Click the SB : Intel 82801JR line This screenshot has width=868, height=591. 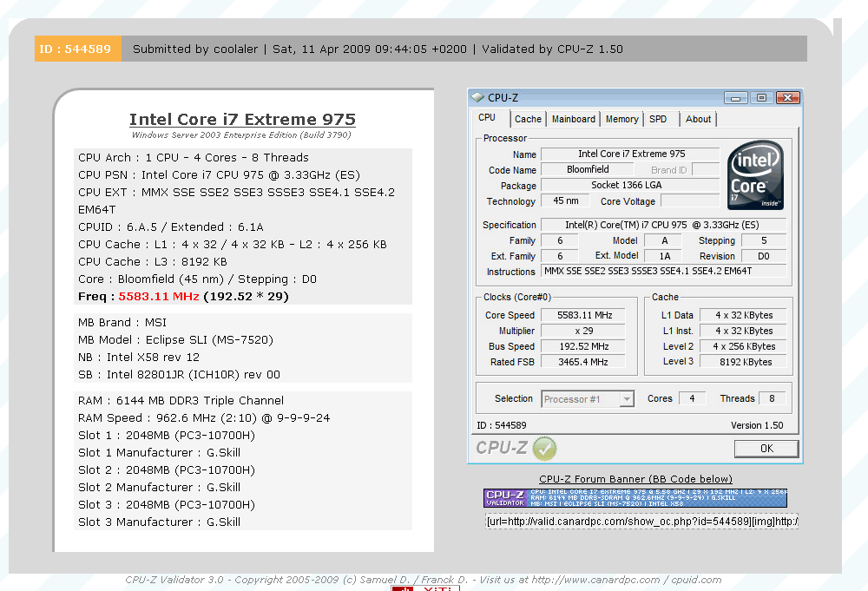(x=179, y=375)
